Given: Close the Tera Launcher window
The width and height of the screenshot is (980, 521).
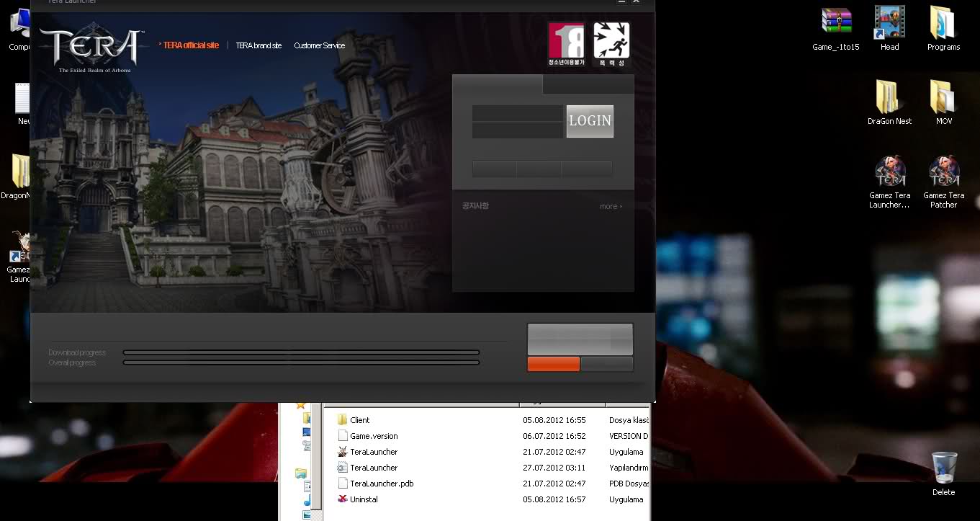Looking at the screenshot, I should 636,2.
